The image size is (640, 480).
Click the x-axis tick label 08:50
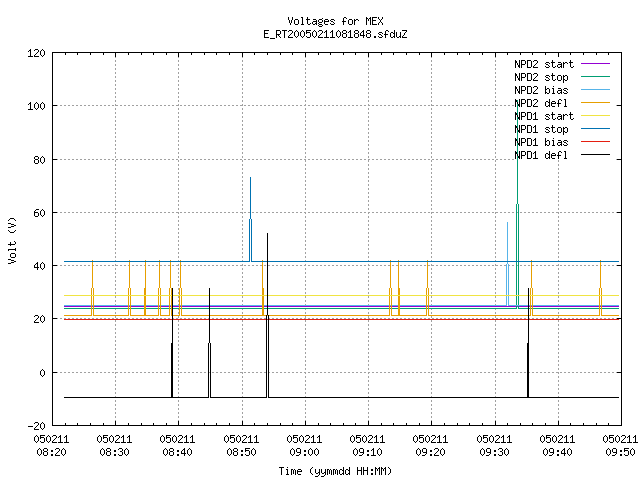click(241, 452)
